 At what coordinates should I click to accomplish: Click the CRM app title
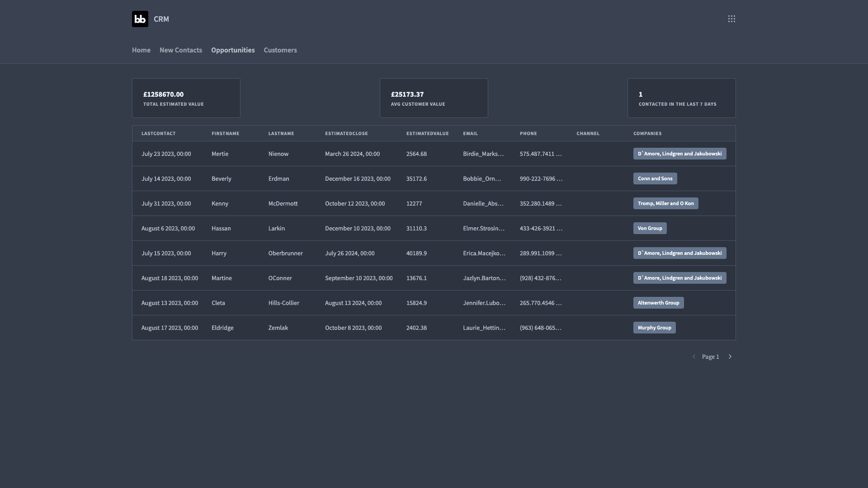pos(161,19)
